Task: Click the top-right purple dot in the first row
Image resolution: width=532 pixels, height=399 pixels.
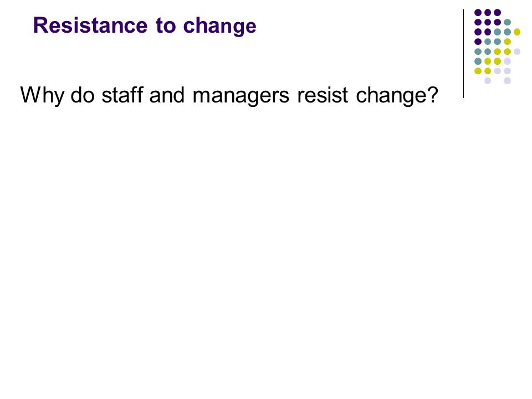Action: (498, 13)
